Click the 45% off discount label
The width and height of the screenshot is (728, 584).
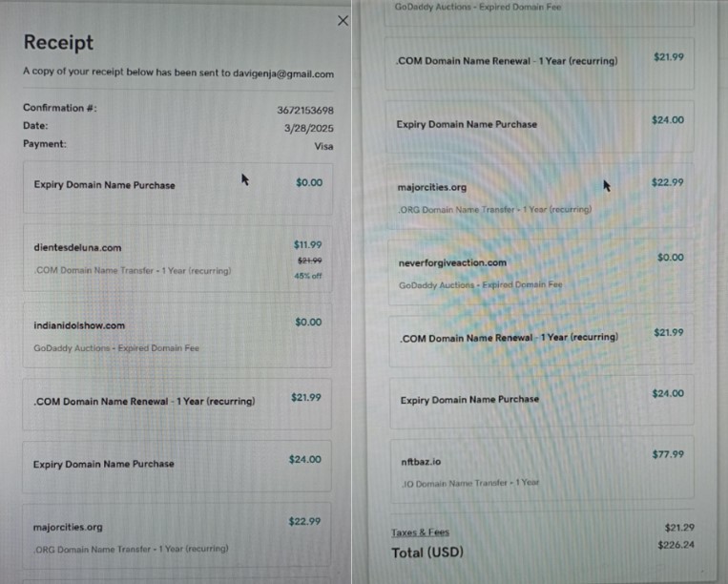(x=308, y=276)
